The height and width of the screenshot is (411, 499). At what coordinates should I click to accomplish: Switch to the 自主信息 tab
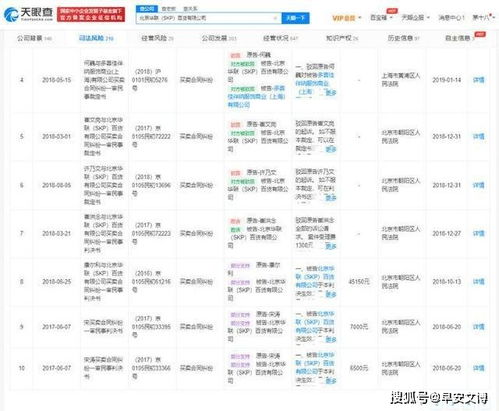461,38
